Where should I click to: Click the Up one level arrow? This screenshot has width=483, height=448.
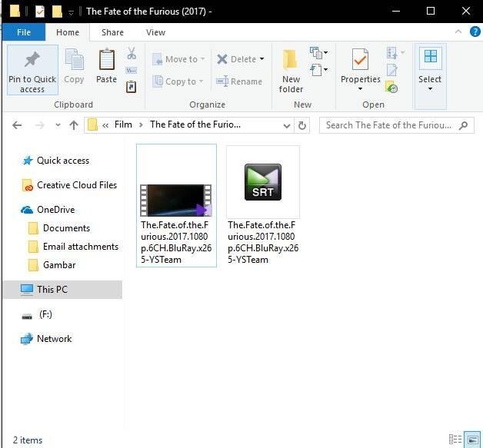click(x=74, y=125)
